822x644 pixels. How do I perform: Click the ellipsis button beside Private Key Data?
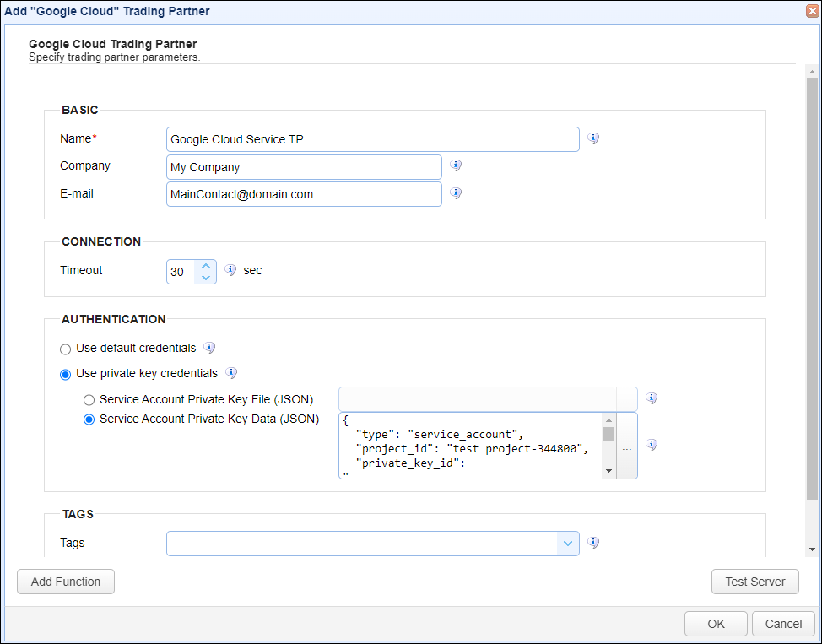(627, 446)
